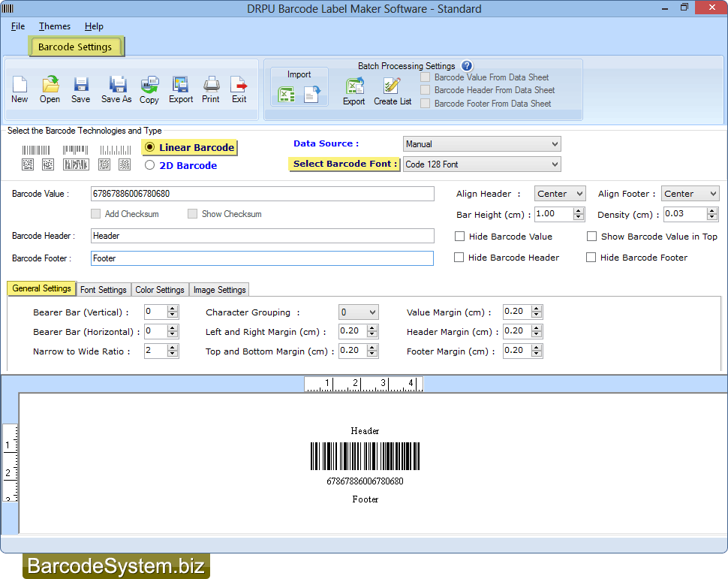Image resolution: width=728 pixels, height=579 pixels.
Task: Click the New document icon
Action: click(20, 85)
